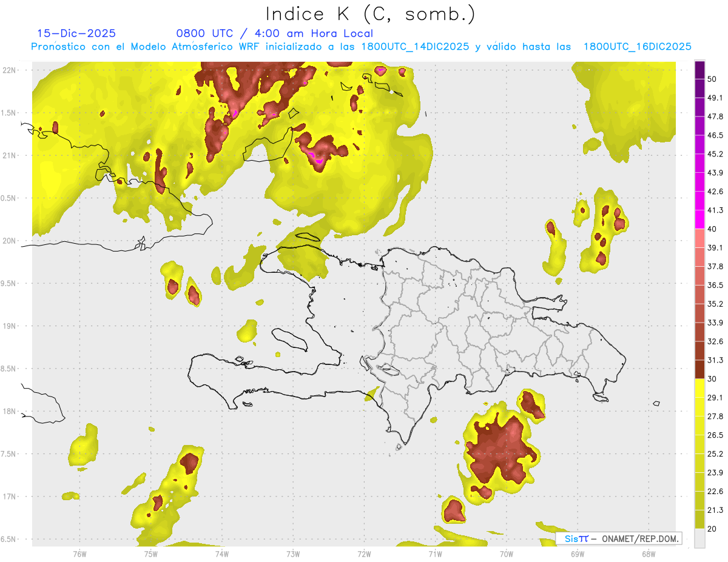This screenshot has width=728, height=562.
Task: Click the colorbar value '39.1'
Action: (x=715, y=247)
